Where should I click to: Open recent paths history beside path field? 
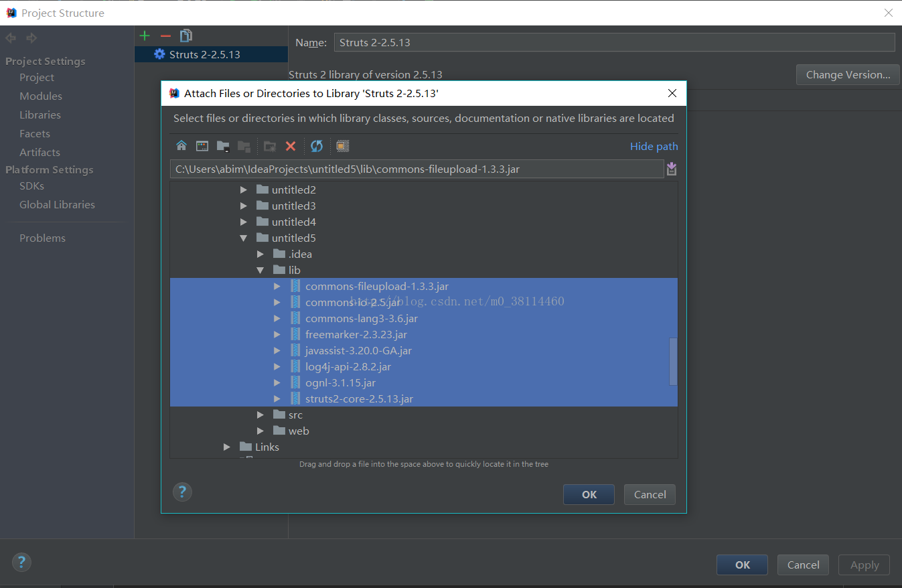pos(672,169)
